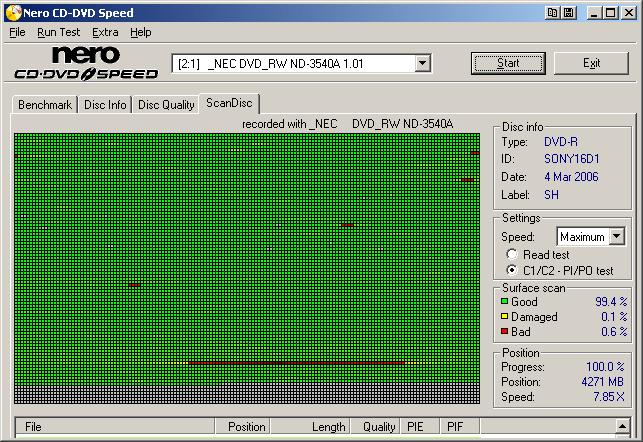Click the Position value 4271 MB

[602, 381]
